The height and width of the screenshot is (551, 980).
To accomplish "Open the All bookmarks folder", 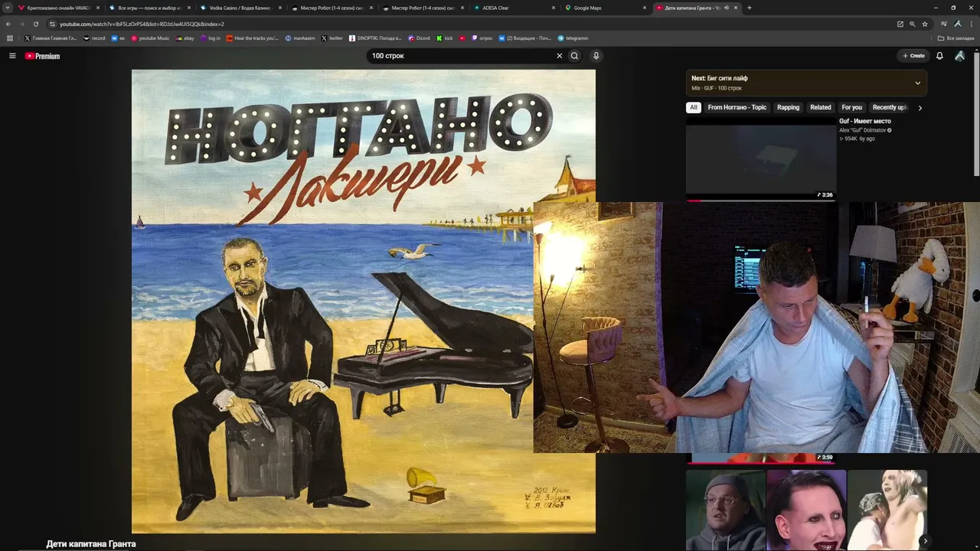I will tap(956, 38).
